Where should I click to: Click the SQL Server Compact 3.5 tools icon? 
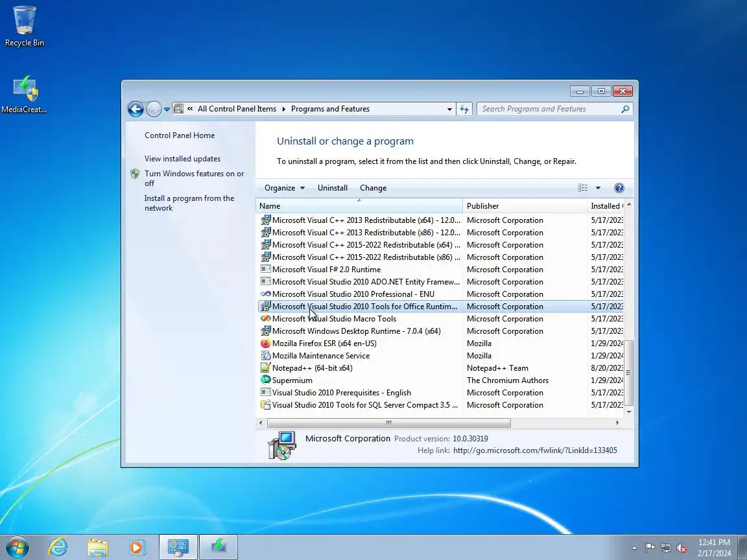(x=266, y=404)
